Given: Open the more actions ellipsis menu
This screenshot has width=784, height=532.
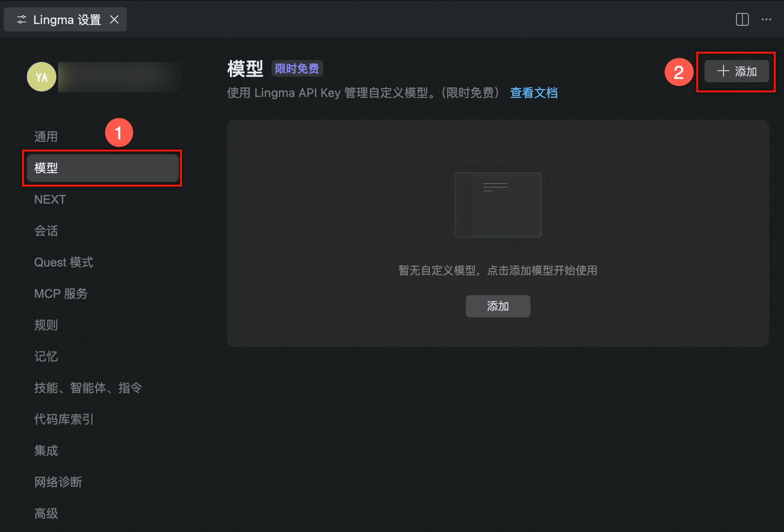Looking at the screenshot, I should [x=766, y=19].
